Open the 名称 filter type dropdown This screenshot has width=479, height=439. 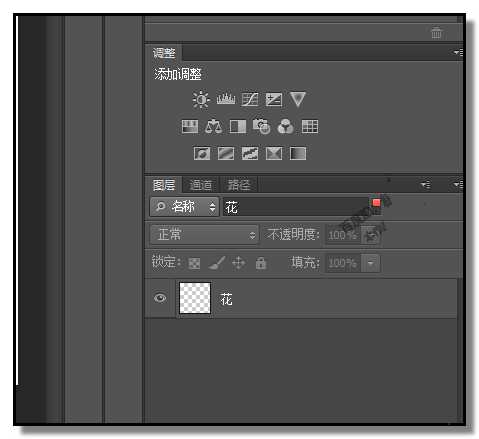pos(184,207)
